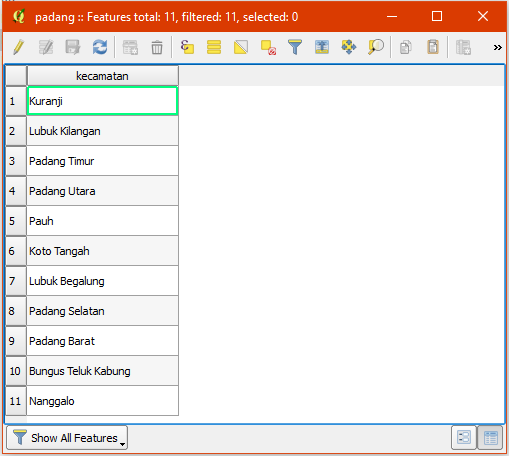Copy selected rows to clipboard icon
This screenshot has width=509, height=456.
pyautogui.click(x=406, y=47)
